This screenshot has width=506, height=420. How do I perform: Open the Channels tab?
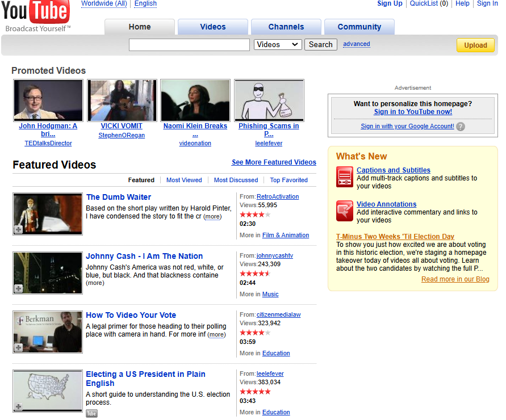(286, 27)
